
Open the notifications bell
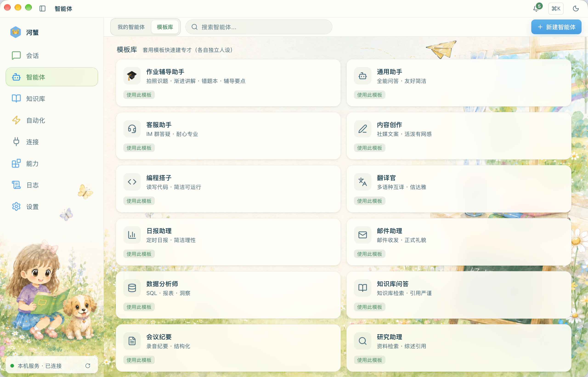[536, 8]
